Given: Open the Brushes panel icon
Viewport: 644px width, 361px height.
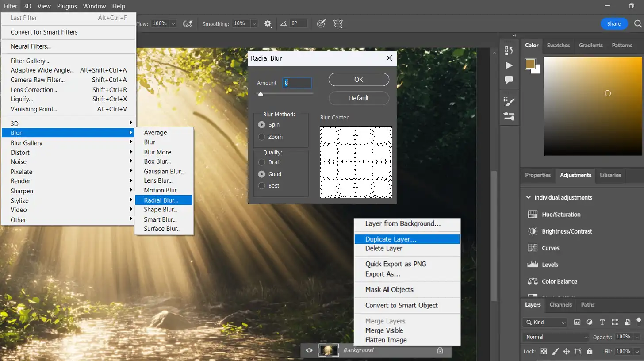Looking at the screenshot, I should [509, 102].
